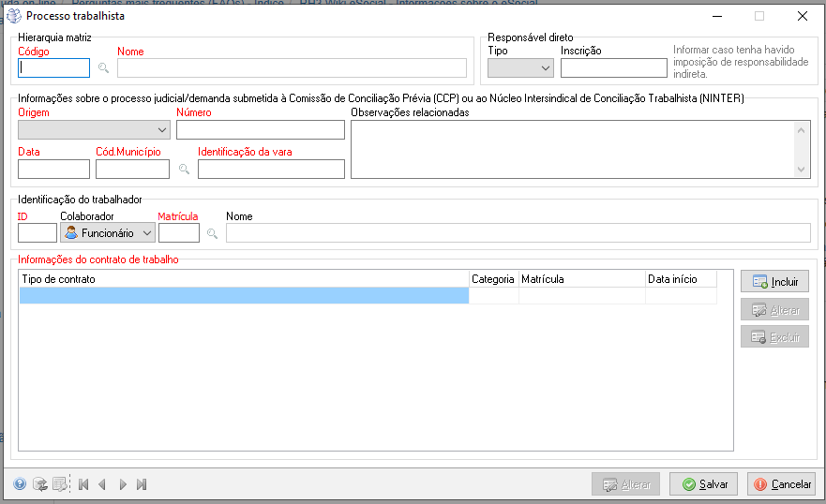
Task: Expand the Origem combo box
Action: coord(94,129)
